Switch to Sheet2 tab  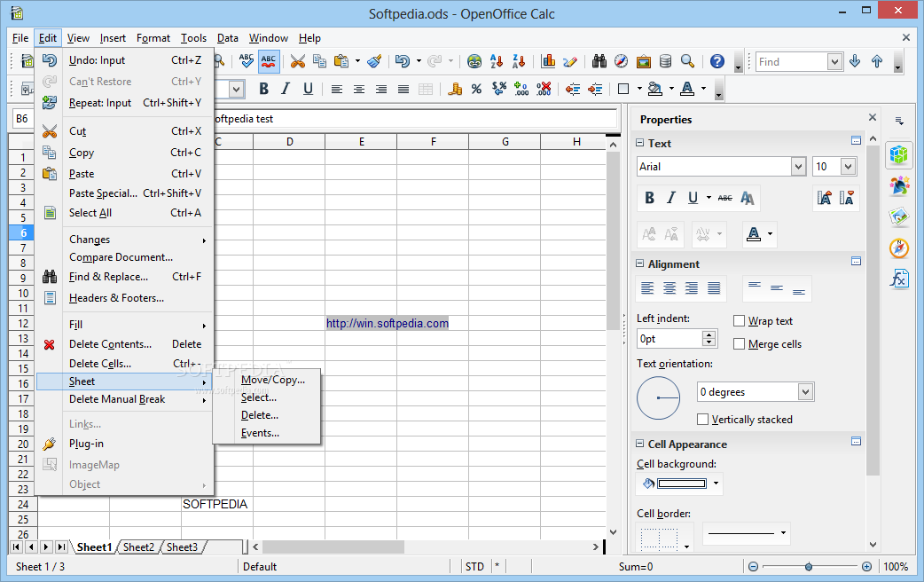tap(139, 547)
